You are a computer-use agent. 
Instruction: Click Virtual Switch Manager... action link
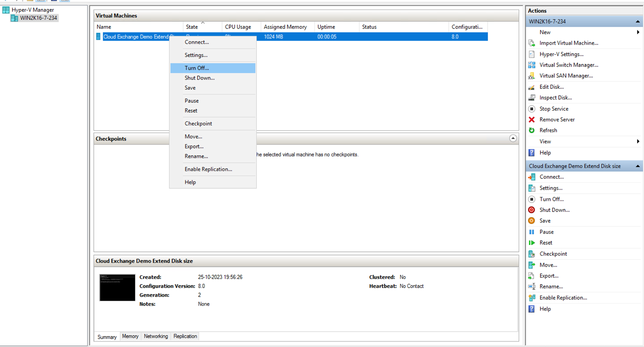pos(569,65)
